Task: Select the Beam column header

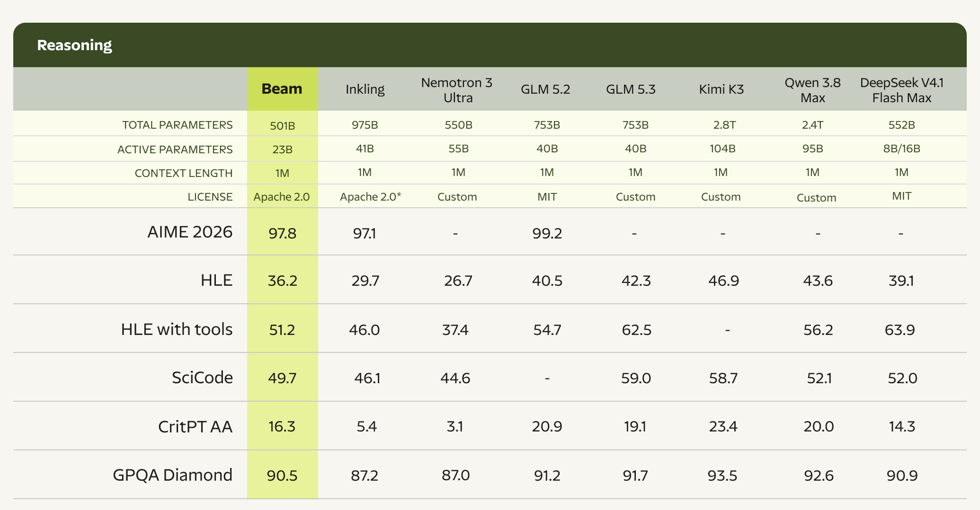Action: pos(282,88)
